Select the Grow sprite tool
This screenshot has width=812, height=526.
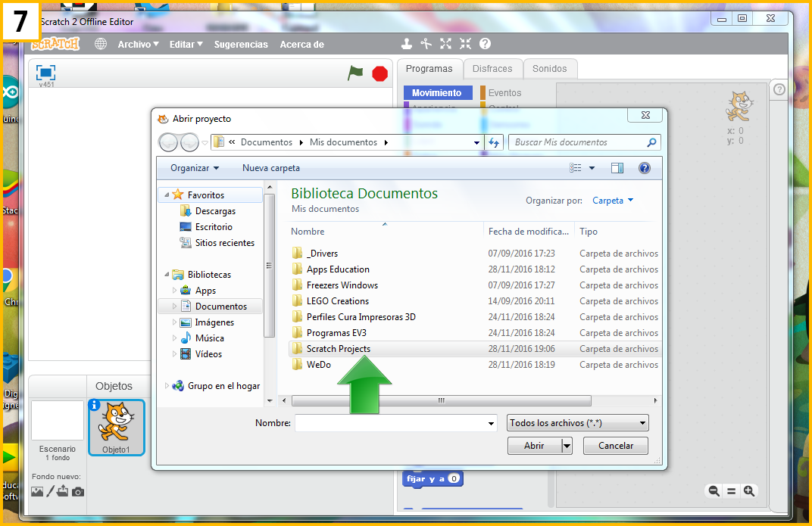tap(446, 44)
